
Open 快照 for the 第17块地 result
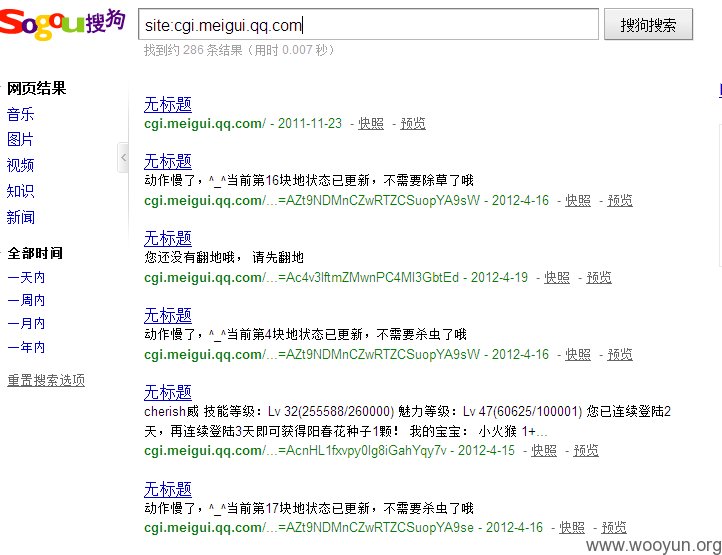pyautogui.click(x=572, y=527)
